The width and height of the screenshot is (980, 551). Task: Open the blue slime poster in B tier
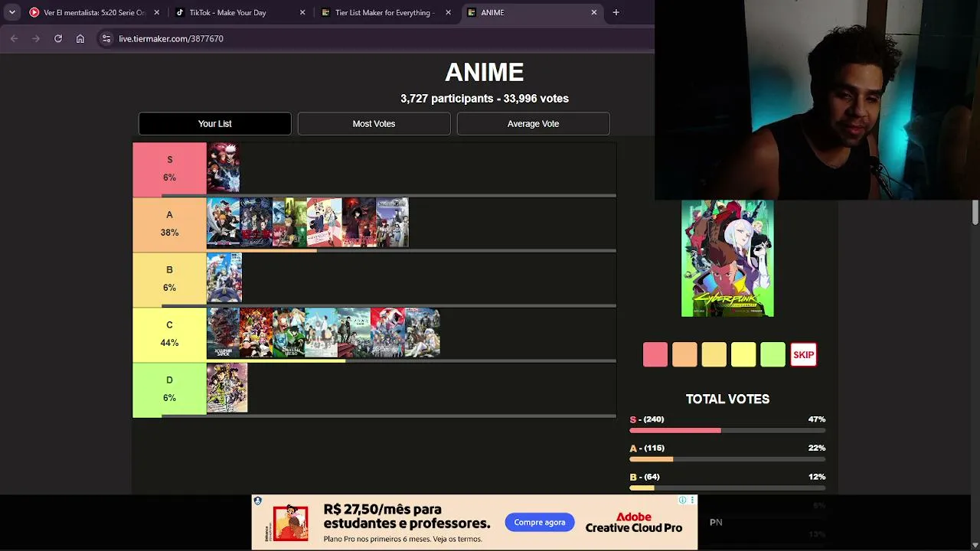[x=224, y=278]
